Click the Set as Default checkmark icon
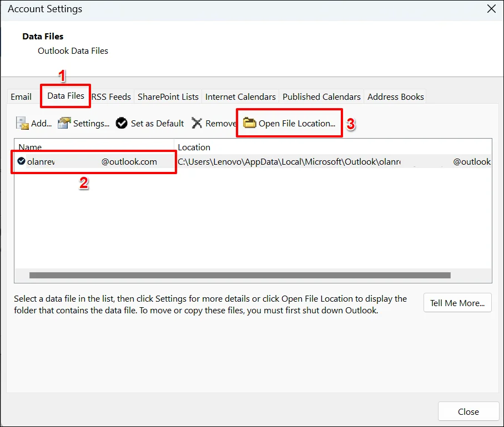Image resolution: width=504 pixels, height=427 pixels. (x=122, y=123)
